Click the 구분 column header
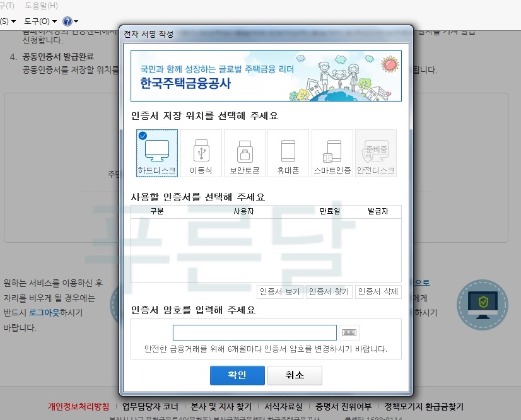This screenshot has height=420, width=521. click(x=157, y=211)
